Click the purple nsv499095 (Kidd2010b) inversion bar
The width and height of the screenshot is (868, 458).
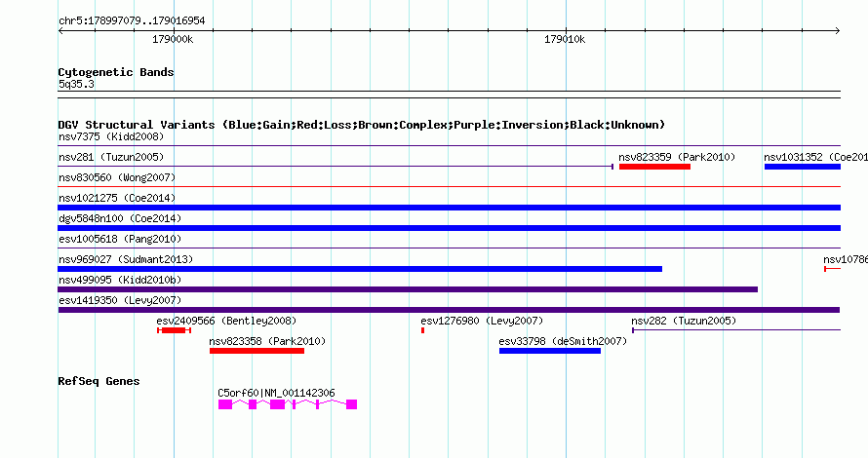[408, 289]
